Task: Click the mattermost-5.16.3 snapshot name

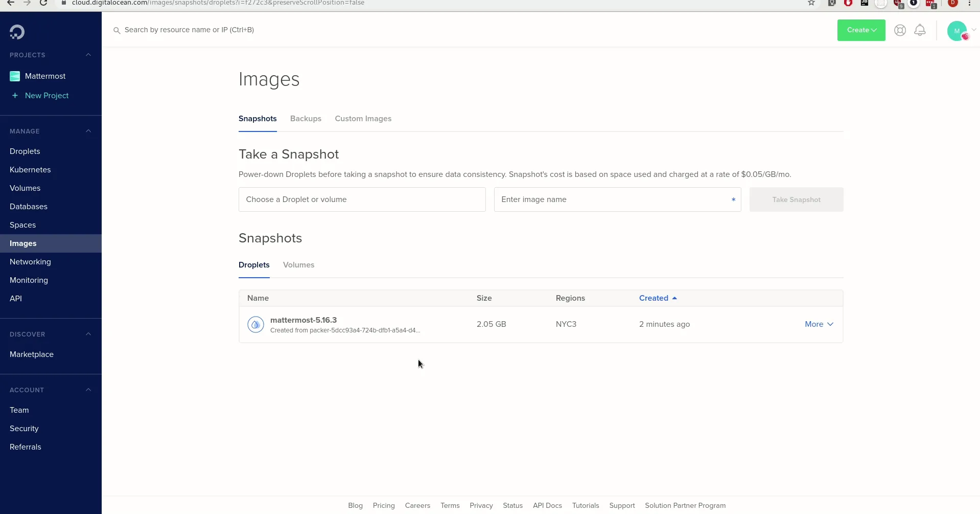Action: tap(304, 320)
